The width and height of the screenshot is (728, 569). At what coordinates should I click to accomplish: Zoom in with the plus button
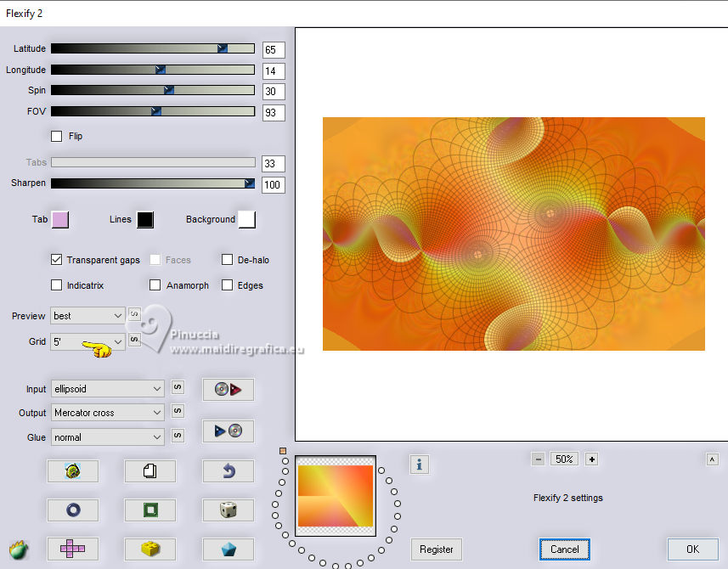[591, 459]
